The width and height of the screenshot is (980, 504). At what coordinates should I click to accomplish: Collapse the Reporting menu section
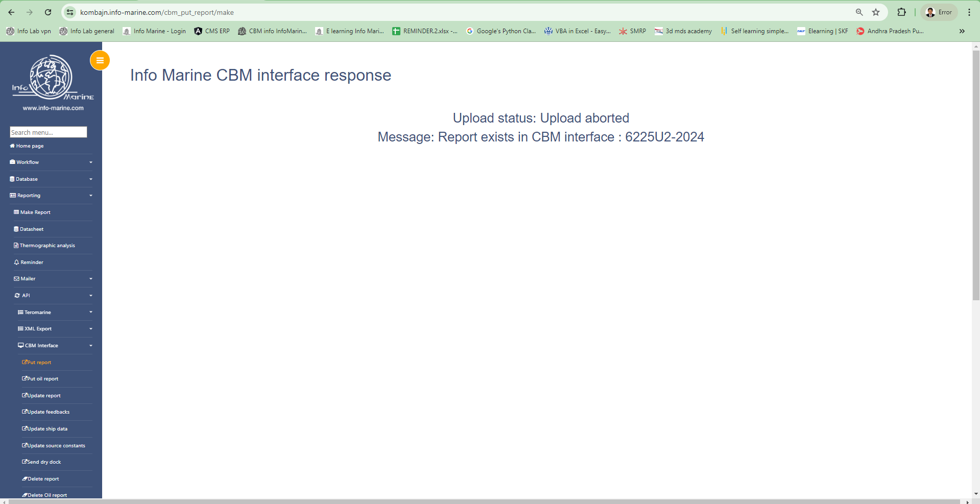coord(51,196)
